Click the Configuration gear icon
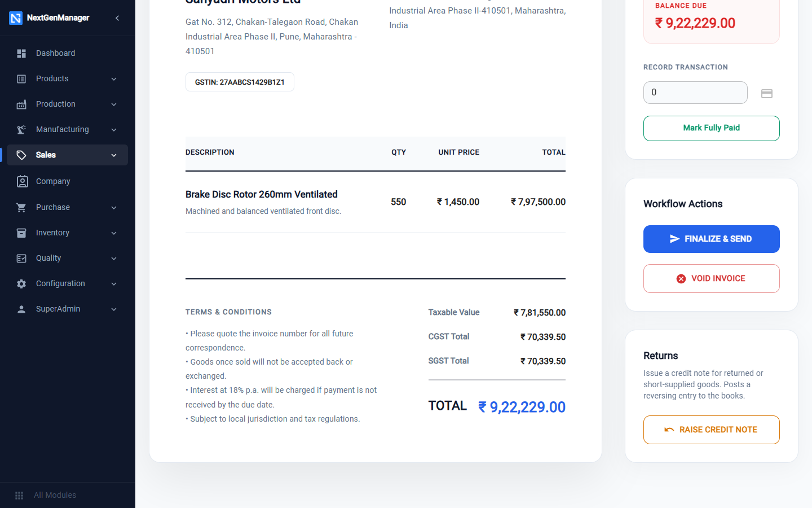Image resolution: width=812 pixels, height=508 pixels. coord(21,283)
